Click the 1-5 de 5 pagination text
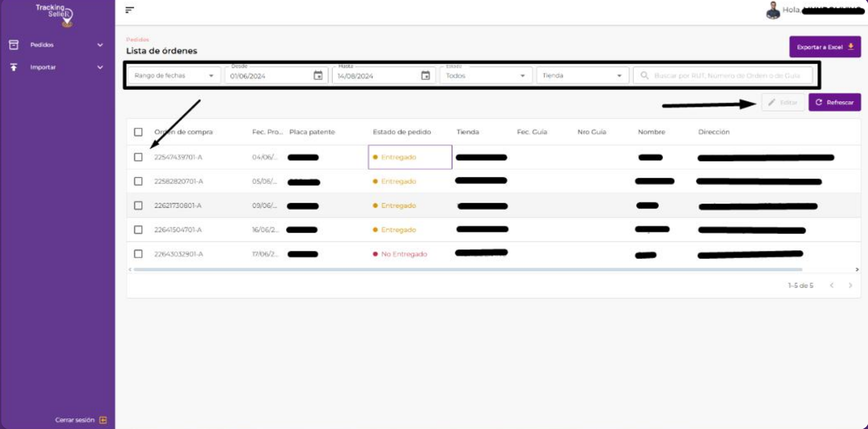The height and width of the screenshot is (429, 868). point(801,285)
